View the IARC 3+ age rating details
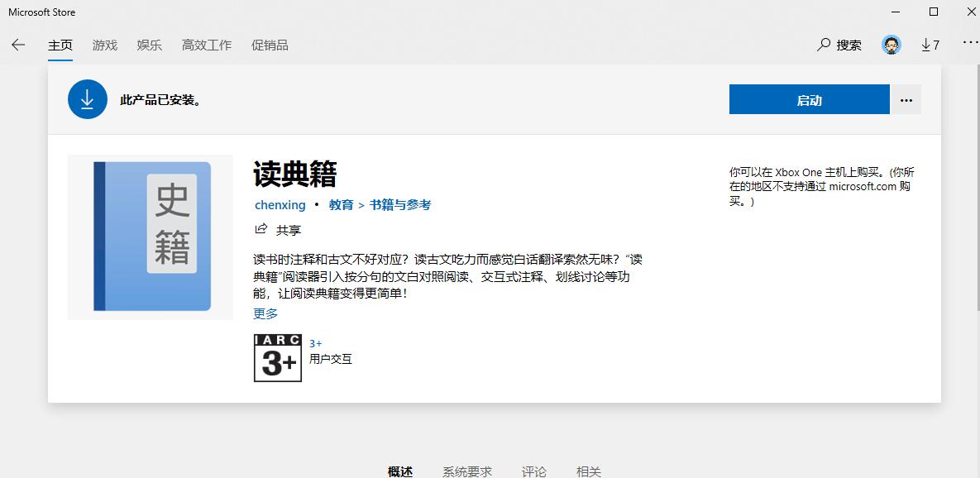Image resolution: width=980 pixels, height=478 pixels. pos(277,358)
